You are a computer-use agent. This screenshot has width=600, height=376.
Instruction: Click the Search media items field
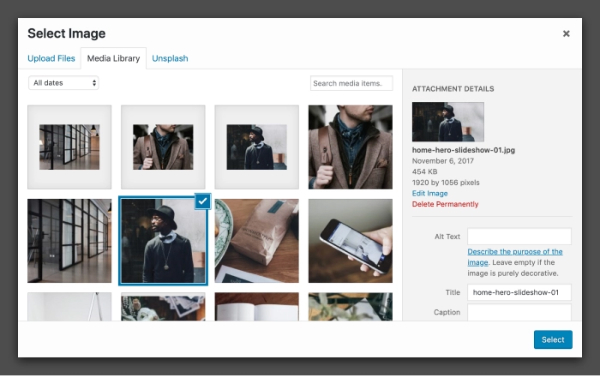pos(351,83)
